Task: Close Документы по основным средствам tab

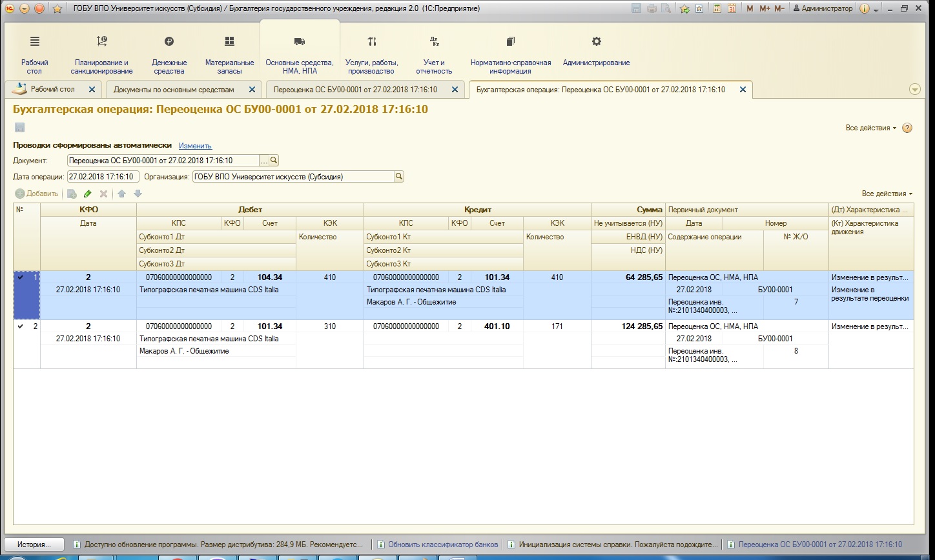Action: 252,90
